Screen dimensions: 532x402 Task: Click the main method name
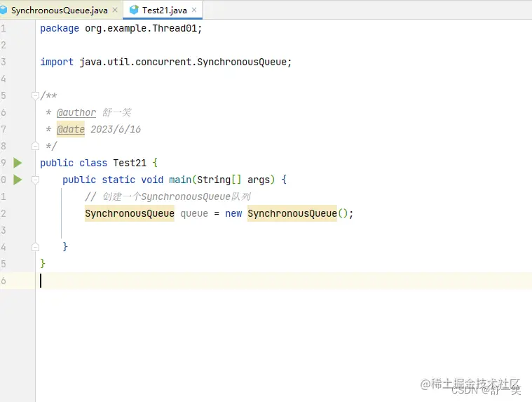(180, 180)
